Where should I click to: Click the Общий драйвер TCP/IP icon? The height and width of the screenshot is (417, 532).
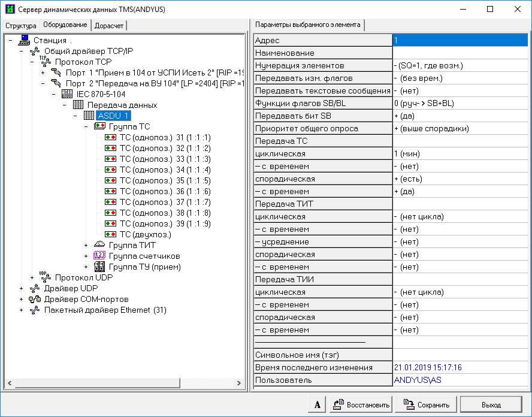coord(35,51)
